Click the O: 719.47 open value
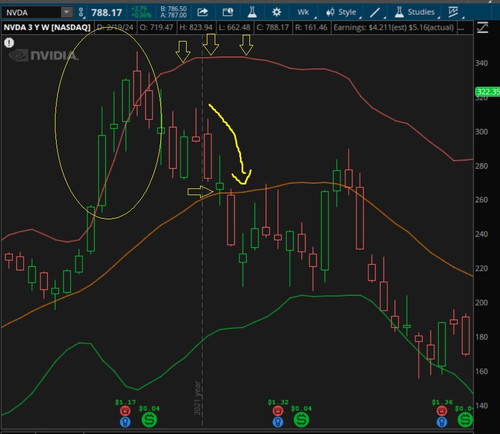The width and height of the screenshot is (500, 434). click(156, 27)
